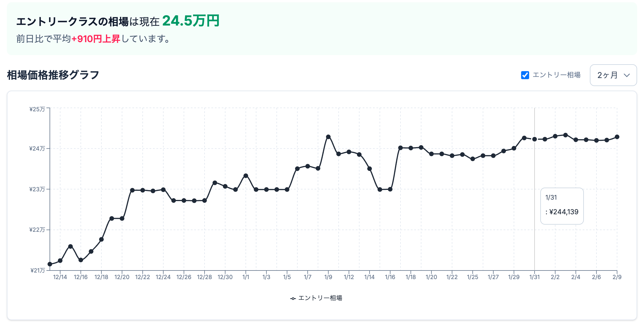Click the 12/14 x-axis date label
This screenshot has width=644, height=327.
pyautogui.click(x=60, y=277)
